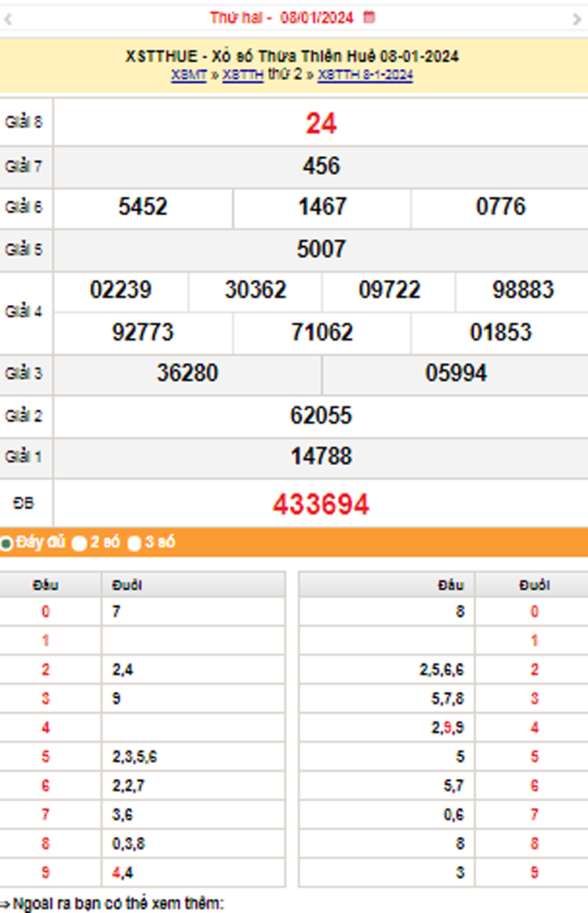Click the Giải 1 number 14788
This screenshot has width=588, height=913.
coord(321,456)
